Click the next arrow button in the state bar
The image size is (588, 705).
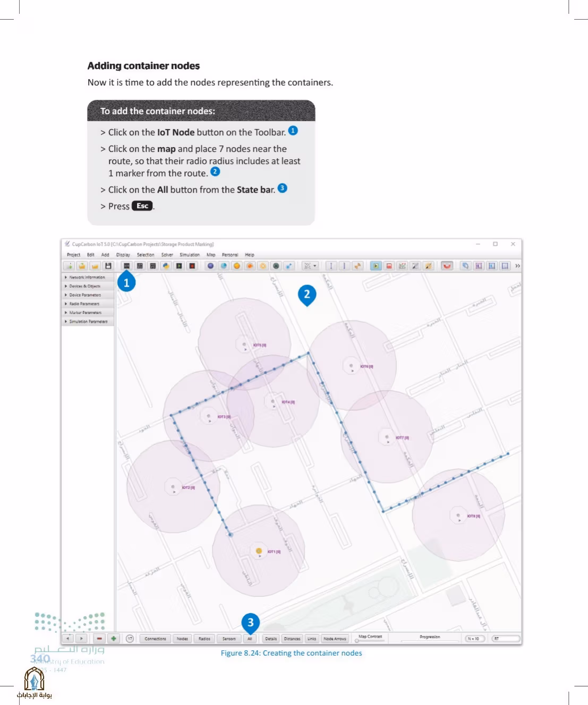(81, 639)
